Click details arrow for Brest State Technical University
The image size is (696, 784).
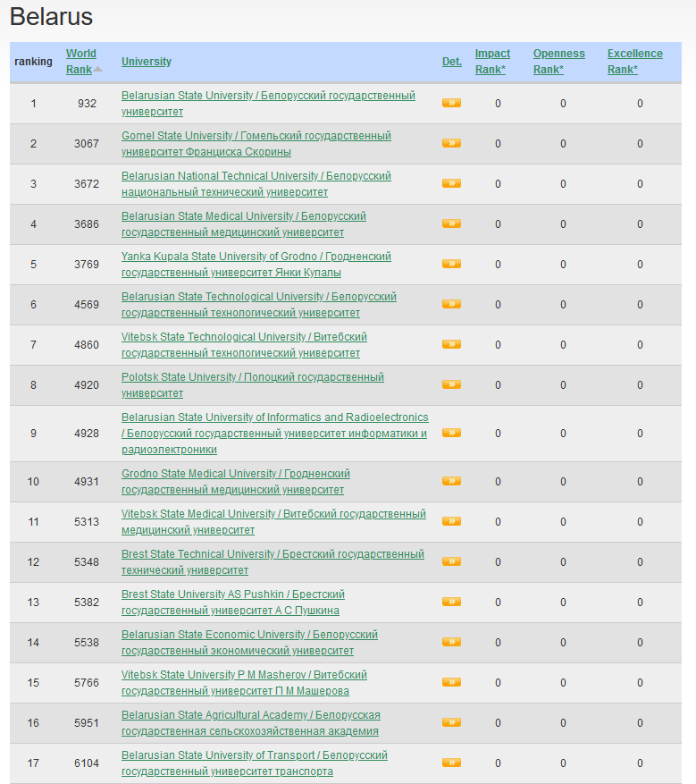pyautogui.click(x=451, y=561)
